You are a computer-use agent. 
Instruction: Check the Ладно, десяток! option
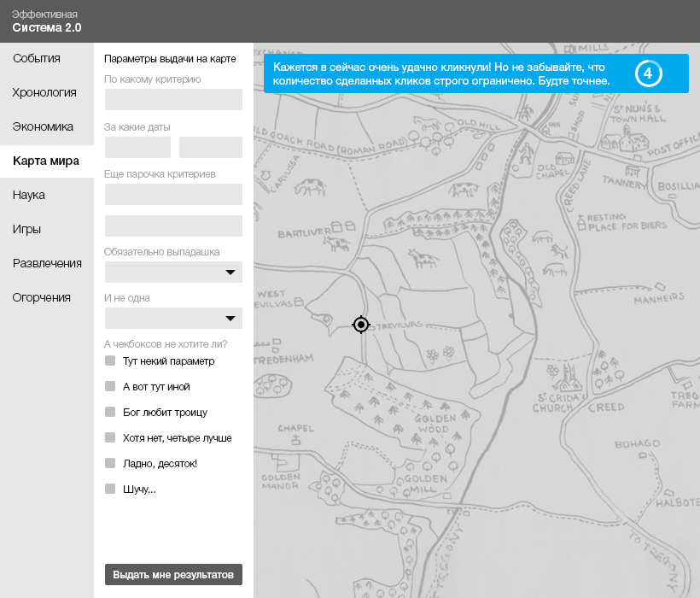tap(110, 463)
